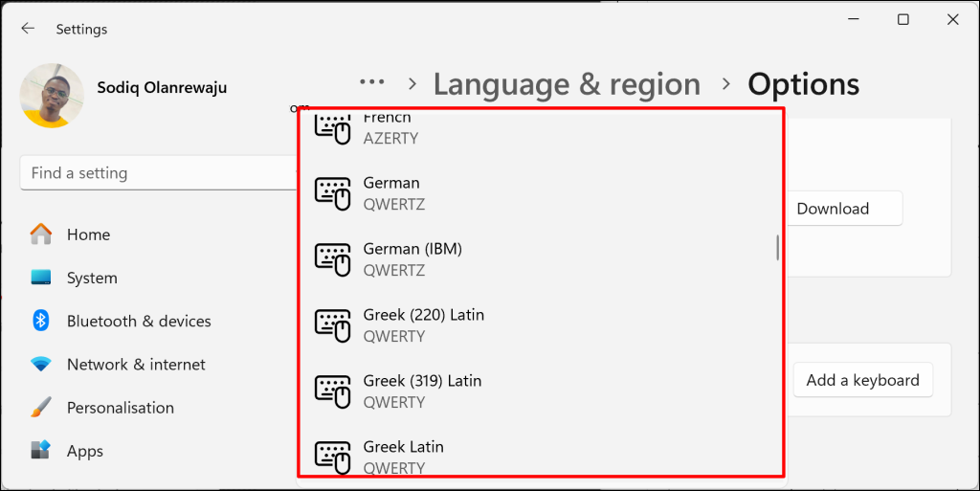Select Greek (319) Latin layout
The width and height of the screenshot is (980, 491).
540,391
